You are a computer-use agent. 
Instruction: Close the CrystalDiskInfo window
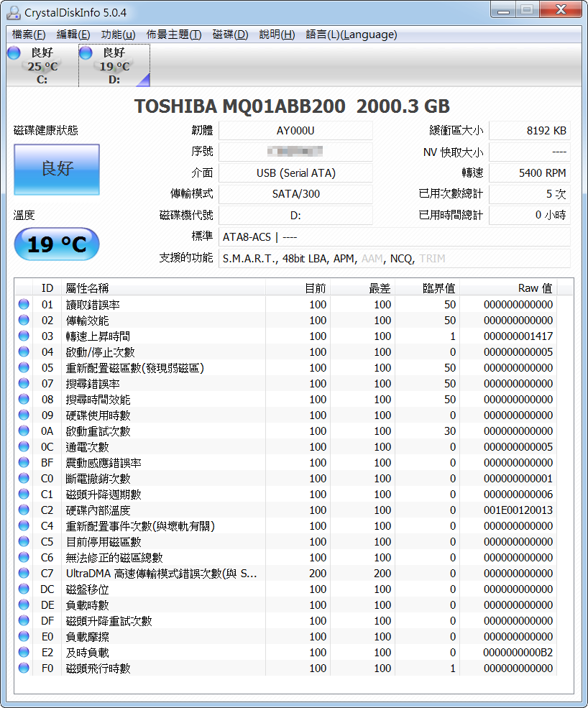(x=561, y=10)
